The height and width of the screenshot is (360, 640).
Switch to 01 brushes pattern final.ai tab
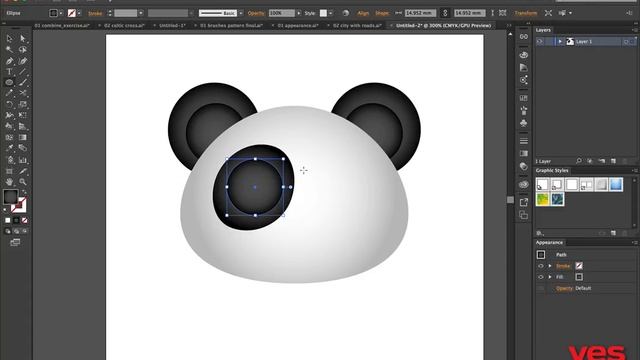(231, 25)
